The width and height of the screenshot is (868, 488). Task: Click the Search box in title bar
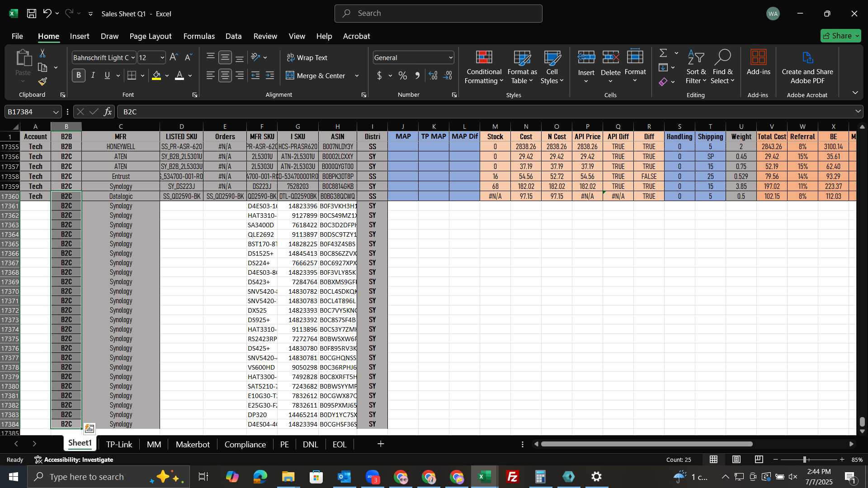tap(439, 14)
